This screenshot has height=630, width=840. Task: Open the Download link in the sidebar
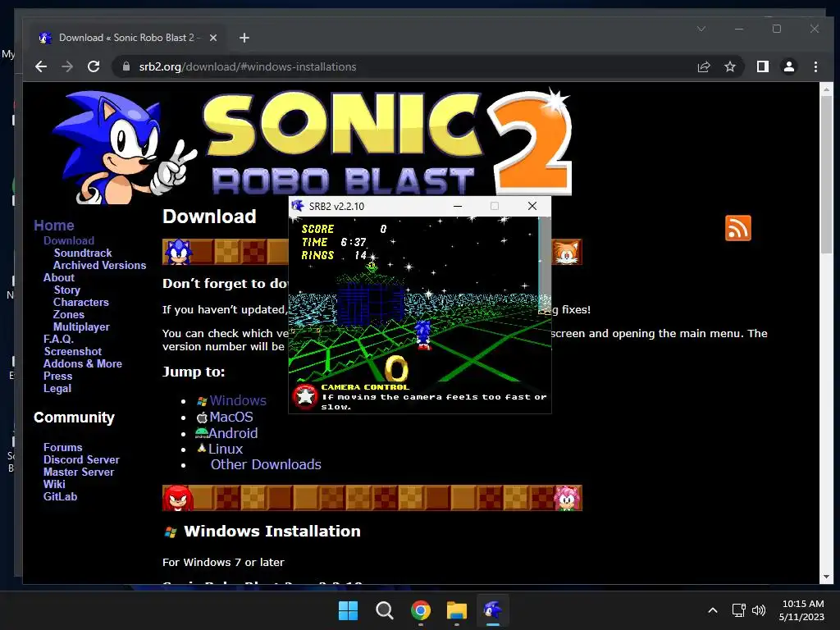[x=69, y=240]
